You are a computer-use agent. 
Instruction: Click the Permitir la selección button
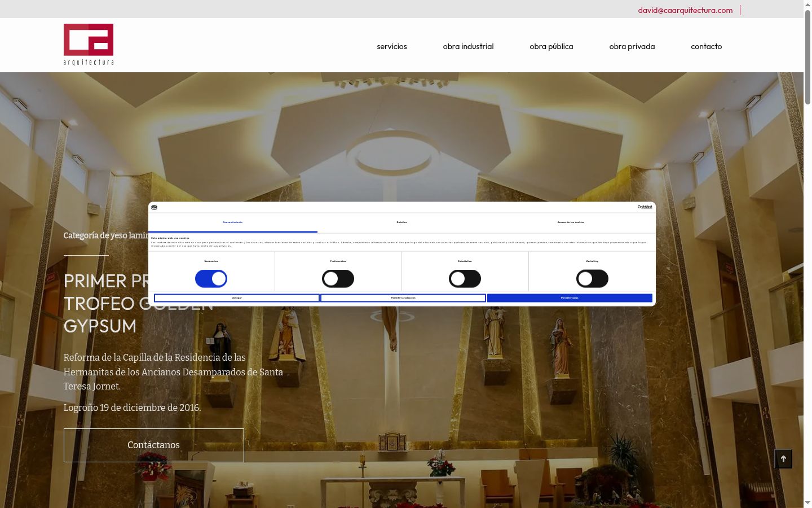403,297
